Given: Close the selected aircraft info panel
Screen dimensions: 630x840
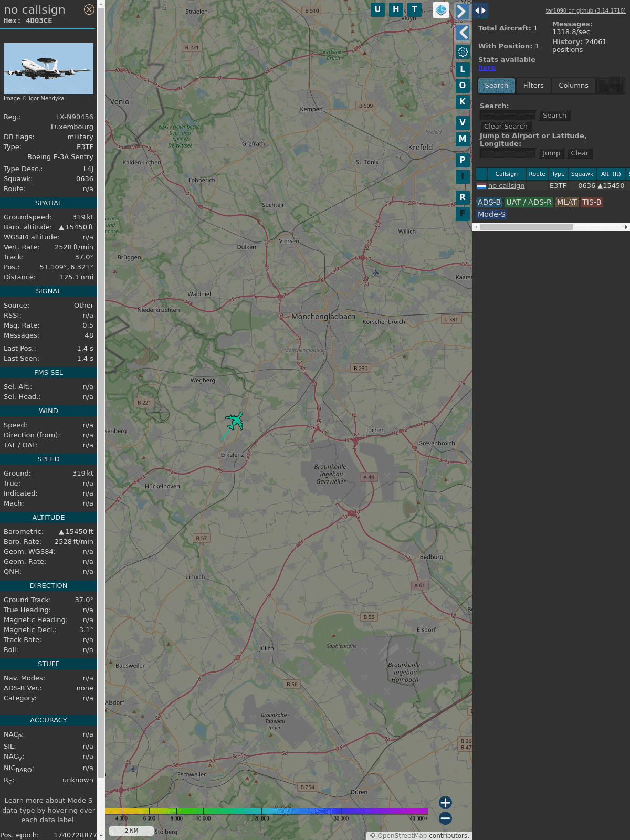Looking at the screenshot, I should pos(89,9).
